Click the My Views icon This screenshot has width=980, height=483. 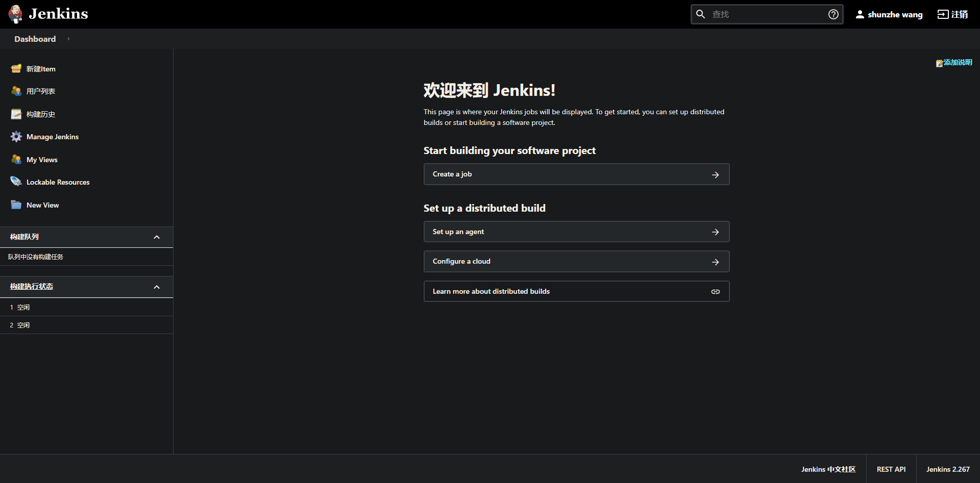(16, 160)
